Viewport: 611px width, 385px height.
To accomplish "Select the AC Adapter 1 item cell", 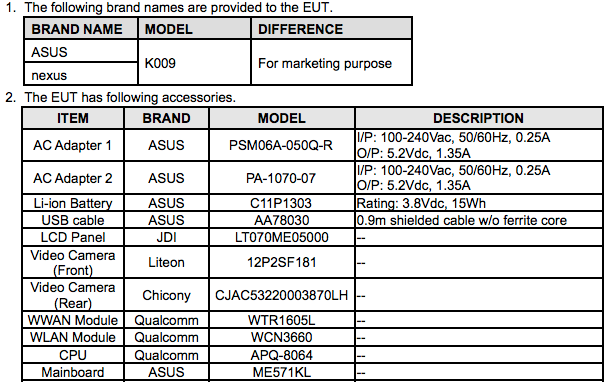I will click(x=73, y=145).
